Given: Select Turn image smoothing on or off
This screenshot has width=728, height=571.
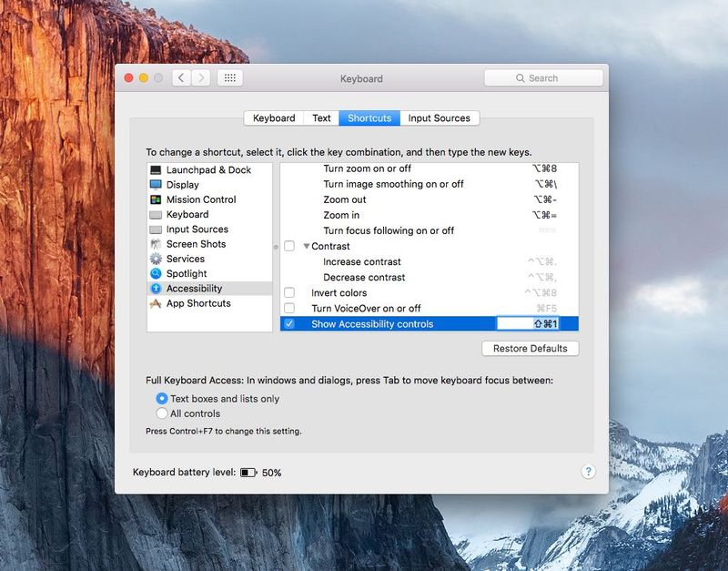Looking at the screenshot, I should 430,184.
